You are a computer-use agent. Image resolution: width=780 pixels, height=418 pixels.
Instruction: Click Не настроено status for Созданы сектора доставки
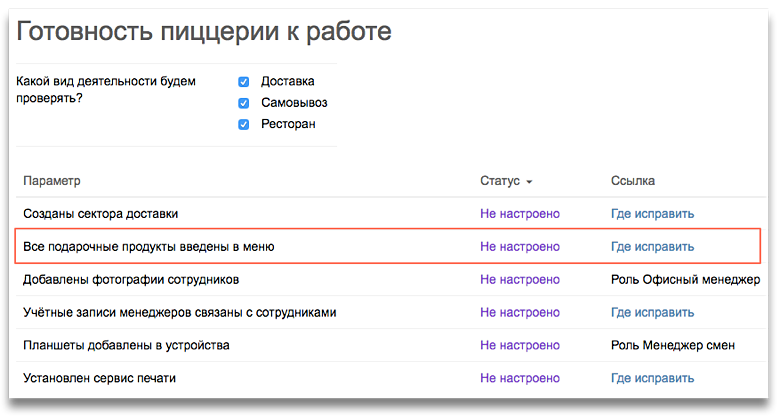point(520,214)
